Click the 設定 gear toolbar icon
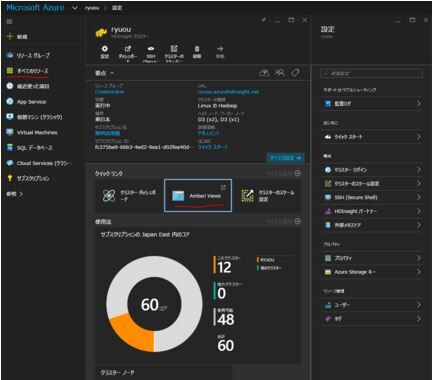This screenshot has height=380, width=434. (x=105, y=49)
